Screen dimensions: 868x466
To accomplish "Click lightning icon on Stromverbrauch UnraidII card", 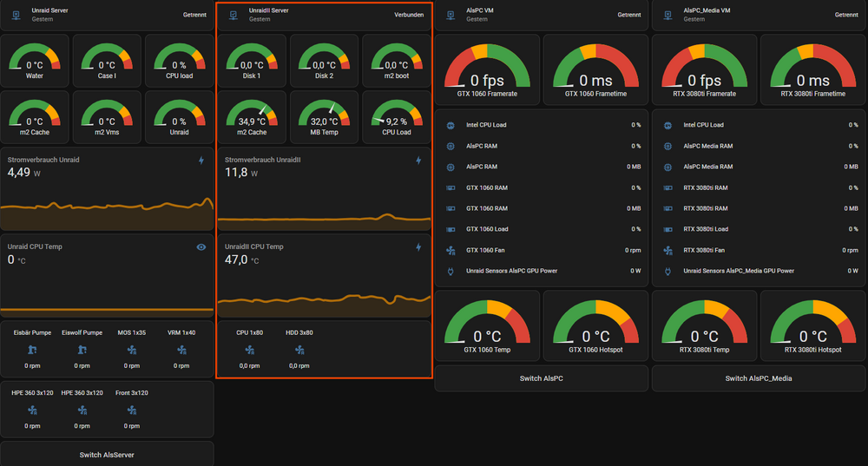I will tap(418, 161).
